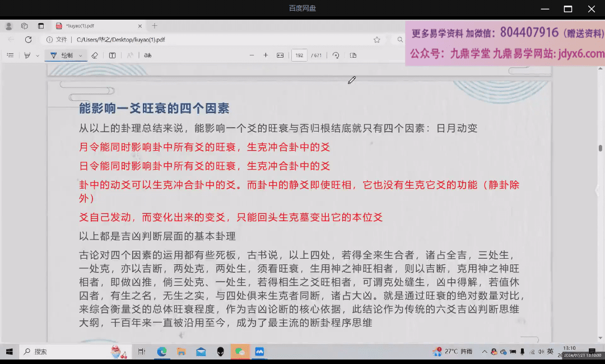Image resolution: width=605 pixels, height=364 pixels.
Task: Select the Eraser tool
Action: [x=95, y=55]
